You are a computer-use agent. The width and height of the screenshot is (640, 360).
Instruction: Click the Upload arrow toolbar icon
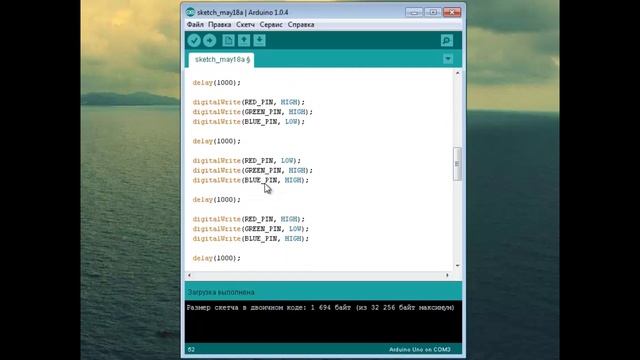(210, 40)
